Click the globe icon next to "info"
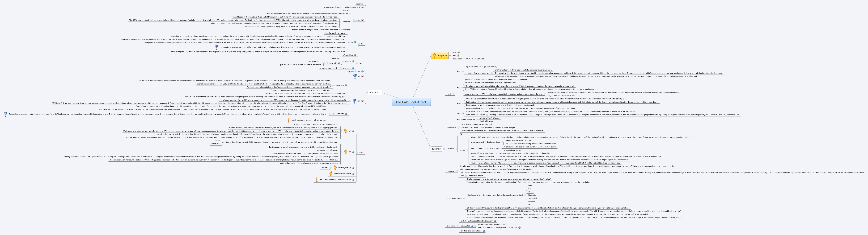The width and height of the screenshot is (868, 235). pyautogui.click(x=458, y=56)
